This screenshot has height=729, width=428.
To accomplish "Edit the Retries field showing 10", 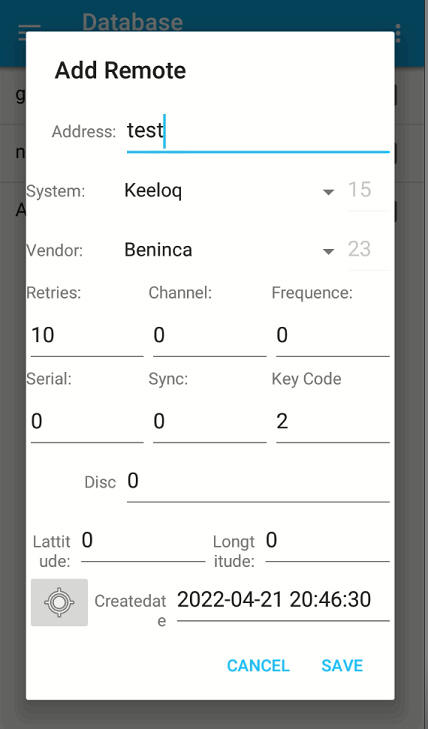I will pyautogui.click(x=87, y=336).
